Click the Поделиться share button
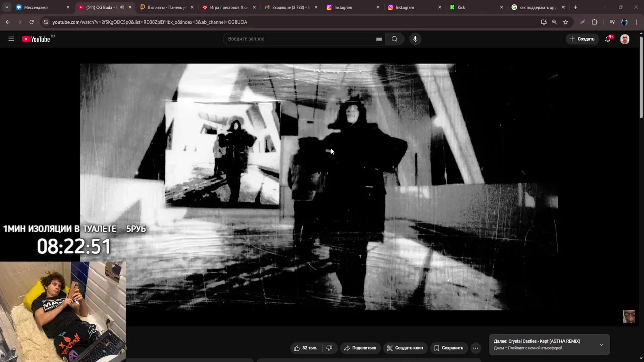 point(360,348)
